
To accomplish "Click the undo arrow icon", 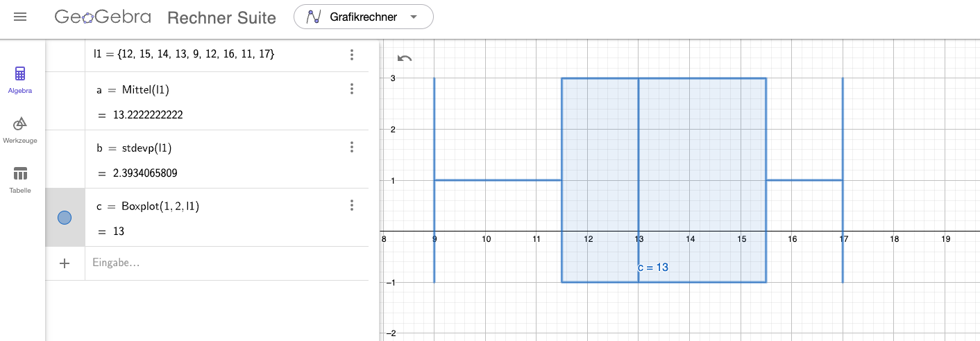I will [405, 58].
